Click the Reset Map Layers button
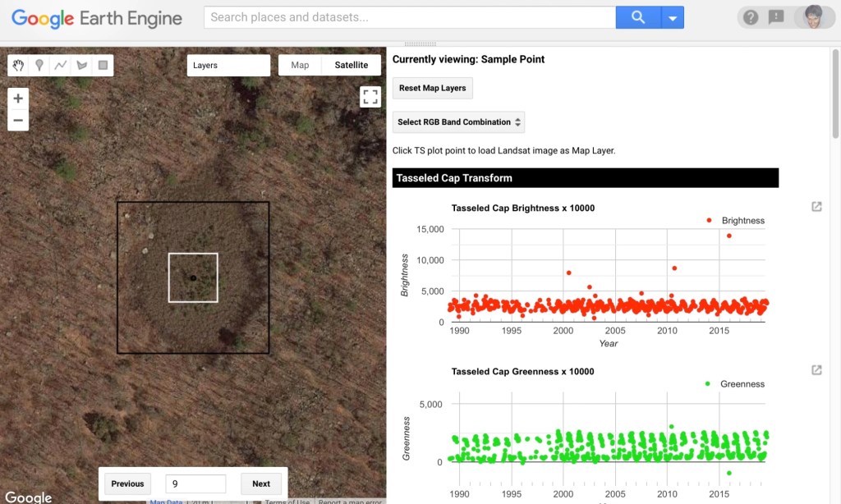The image size is (841, 504). [432, 88]
